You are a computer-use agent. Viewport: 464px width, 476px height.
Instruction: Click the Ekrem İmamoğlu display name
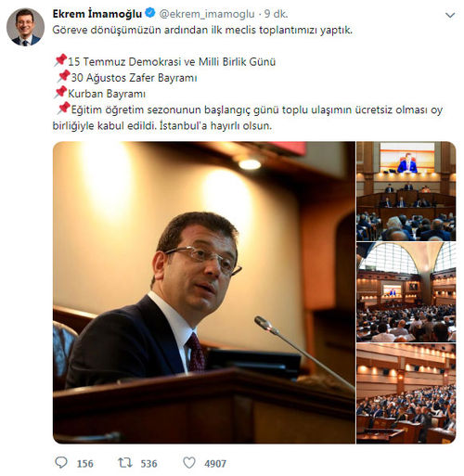[x=97, y=14]
